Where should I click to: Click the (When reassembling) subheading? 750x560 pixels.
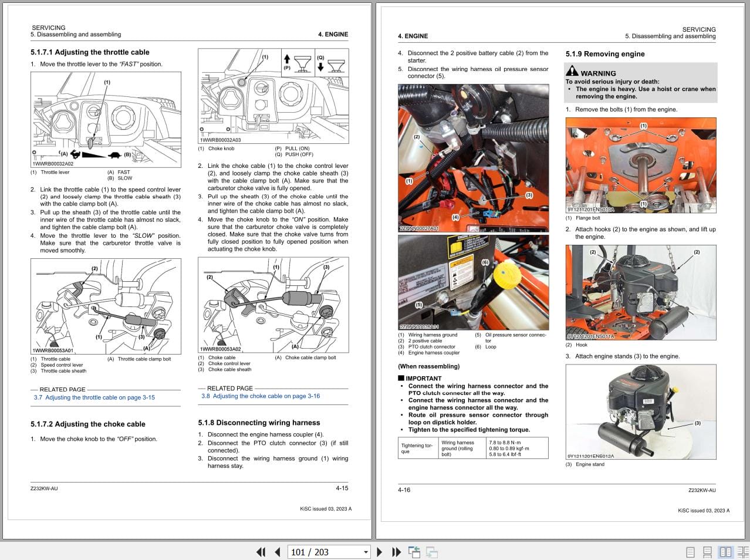pos(429,366)
